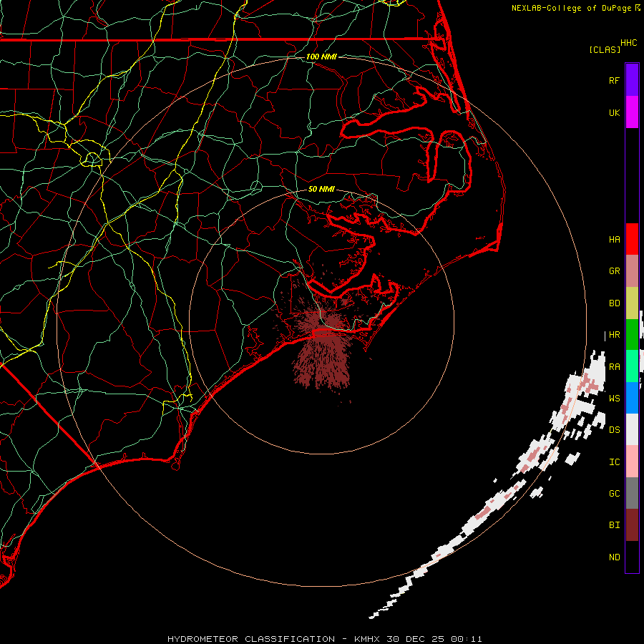The height and width of the screenshot is (644, 644).
Task: Click the GR legend label
Action: pyautogui.click(x=615, y=271)
